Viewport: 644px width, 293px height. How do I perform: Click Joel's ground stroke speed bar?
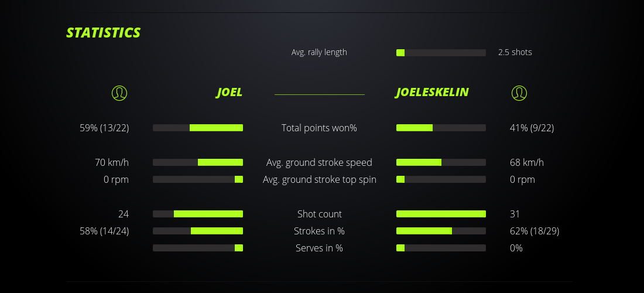point(198,162)
